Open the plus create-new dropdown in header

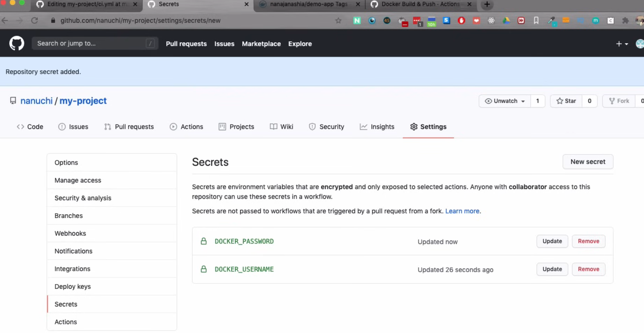[x=622, y=44]
